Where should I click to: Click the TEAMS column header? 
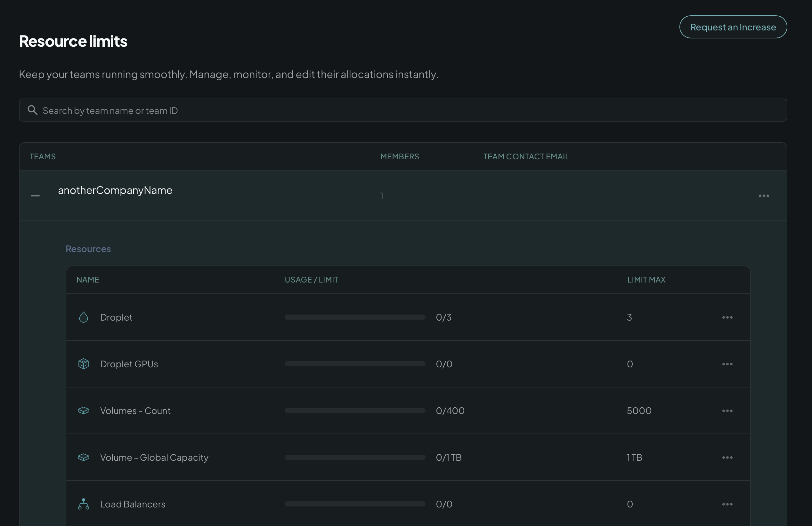point(43,156)
